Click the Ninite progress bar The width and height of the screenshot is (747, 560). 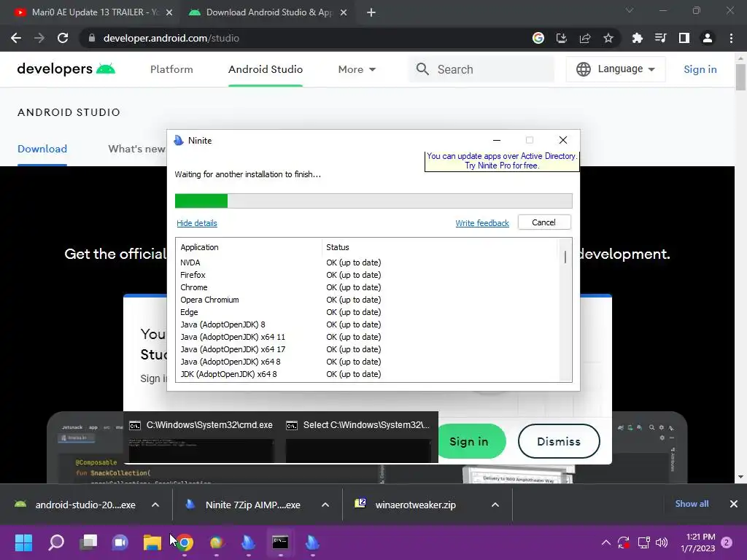point(373,201)
